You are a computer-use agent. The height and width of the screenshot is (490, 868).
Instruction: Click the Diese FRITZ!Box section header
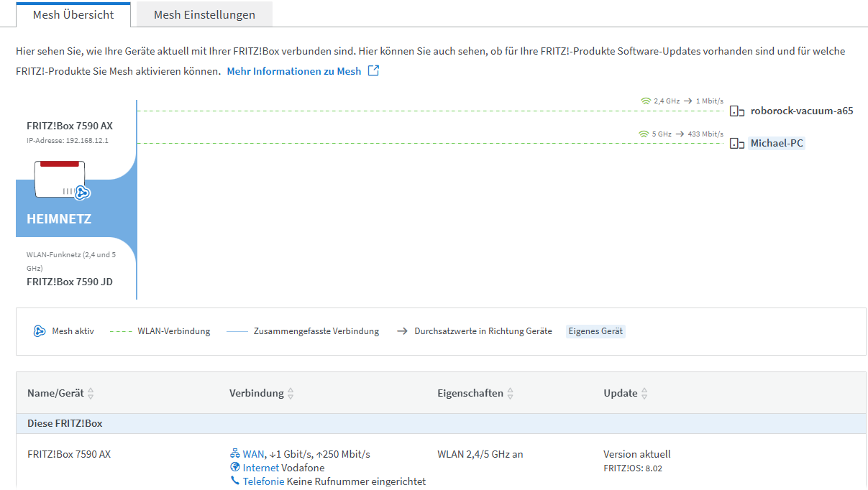441,424
